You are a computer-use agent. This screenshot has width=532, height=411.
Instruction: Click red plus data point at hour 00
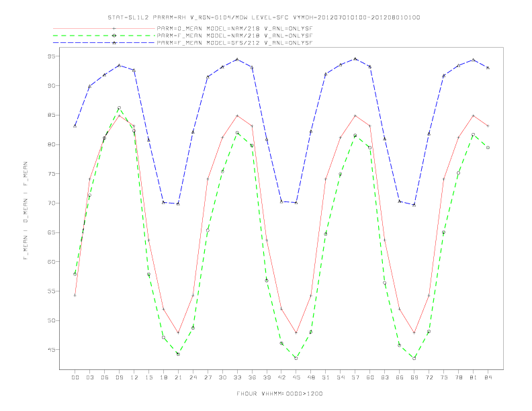point(75,295)
